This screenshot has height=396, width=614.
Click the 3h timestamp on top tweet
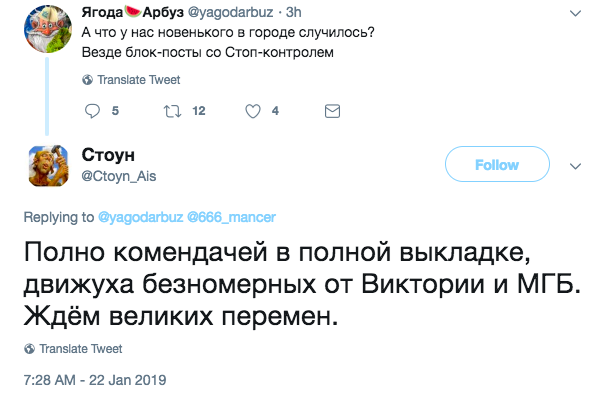pyautogui.click(x=294, y=13)
